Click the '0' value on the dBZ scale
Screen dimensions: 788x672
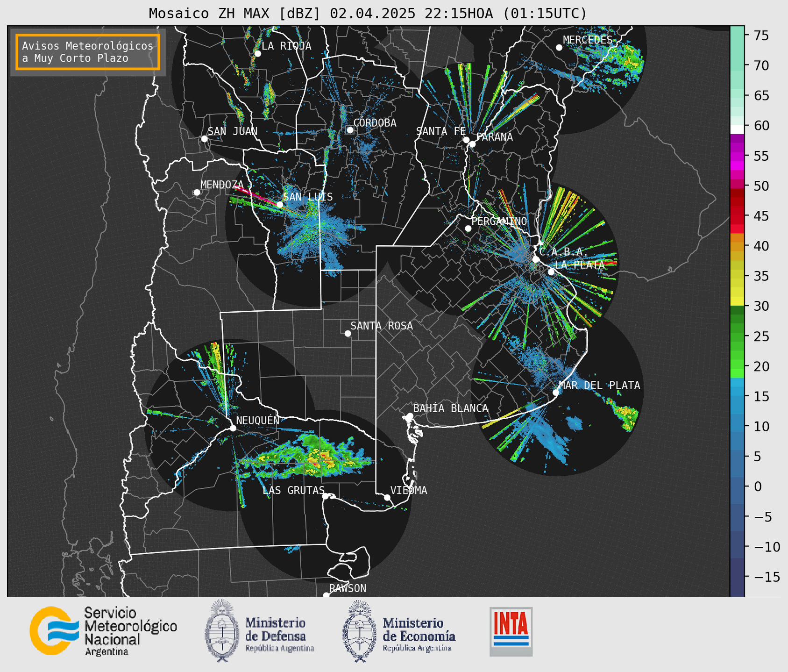point(758,486)
